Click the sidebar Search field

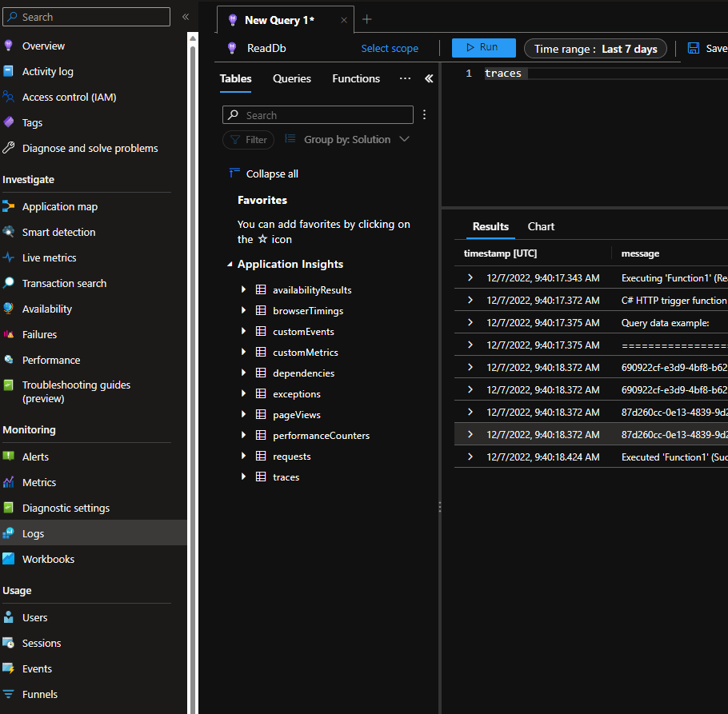pyautogui.click(x=86, y=17)
